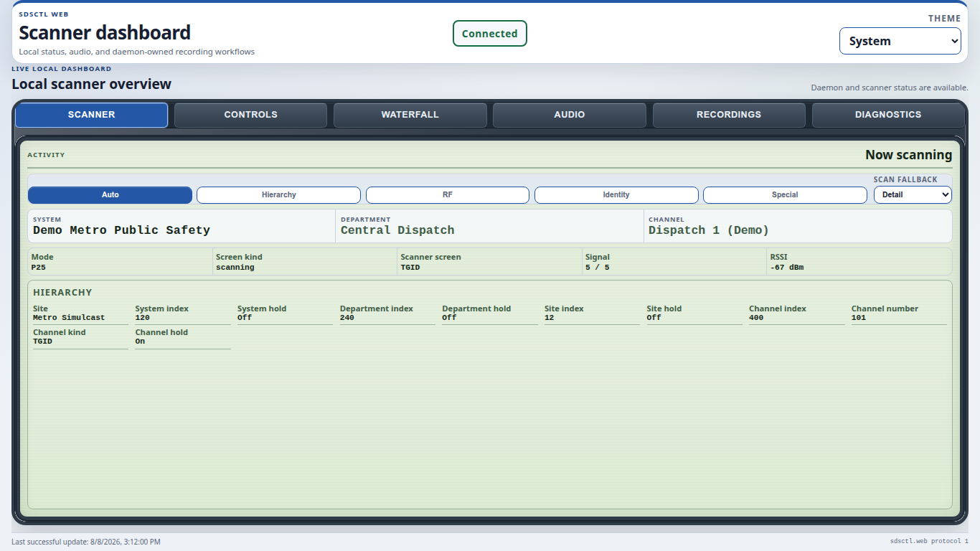The image size is (980, 551).
Task: Open the Theme dropdown set to System
Action: tap(900, 41)
